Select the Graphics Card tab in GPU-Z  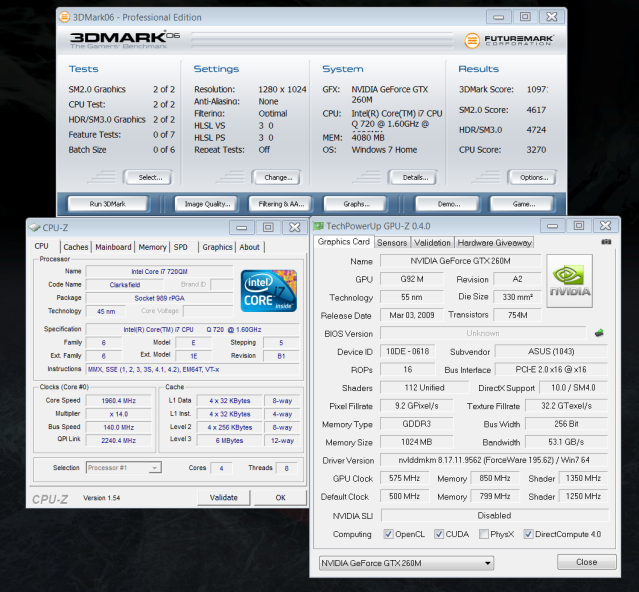(344, 242)
